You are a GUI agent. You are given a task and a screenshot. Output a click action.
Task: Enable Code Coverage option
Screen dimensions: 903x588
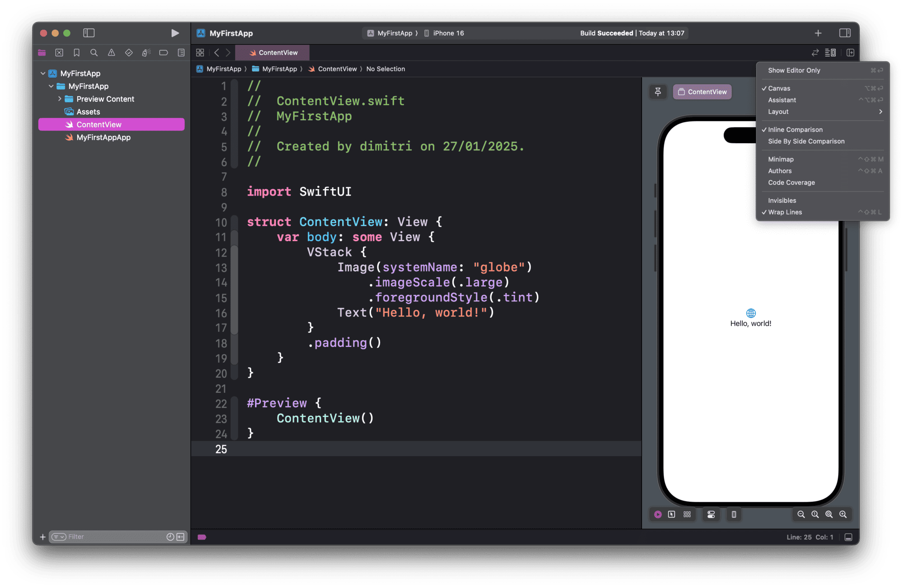823,183
